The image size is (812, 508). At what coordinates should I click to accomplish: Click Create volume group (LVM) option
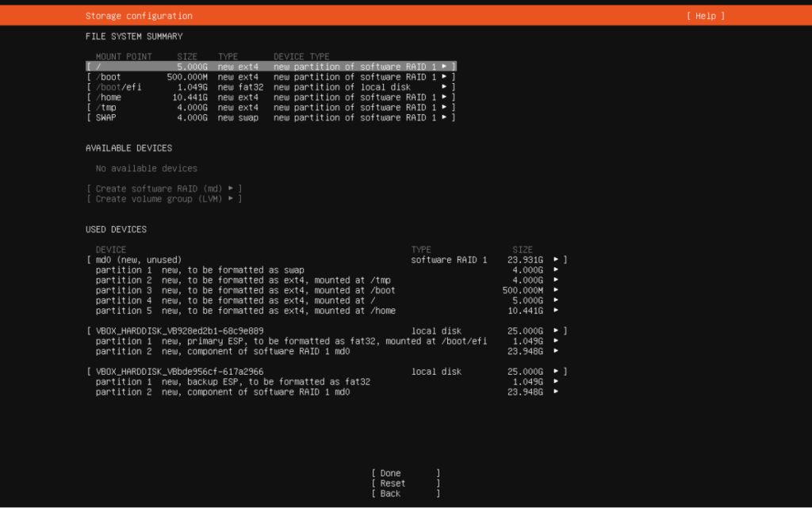click(x=164, y=199)
